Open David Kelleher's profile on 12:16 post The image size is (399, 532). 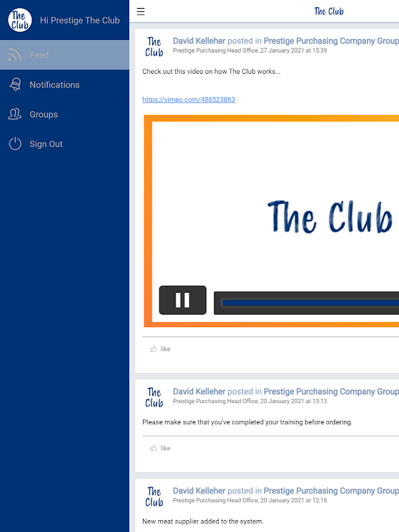click(199, 491)
